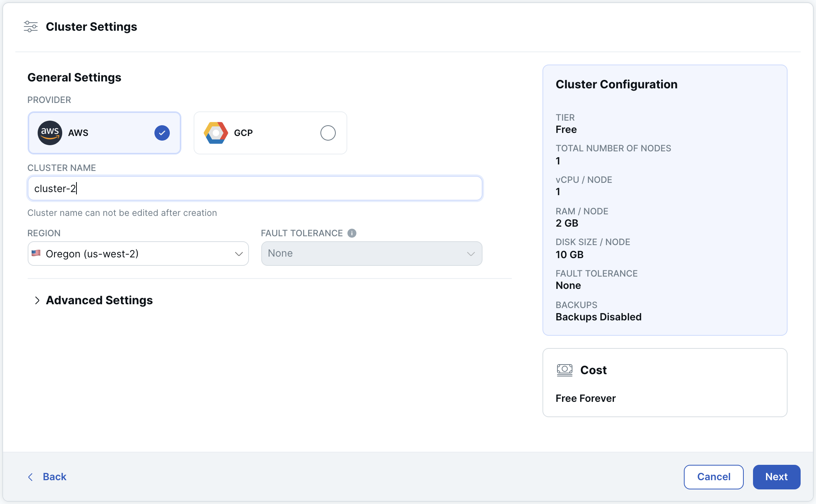Click inside the cluster name field
The height and width of the screenshot is (504, 816).
point(255,188)
